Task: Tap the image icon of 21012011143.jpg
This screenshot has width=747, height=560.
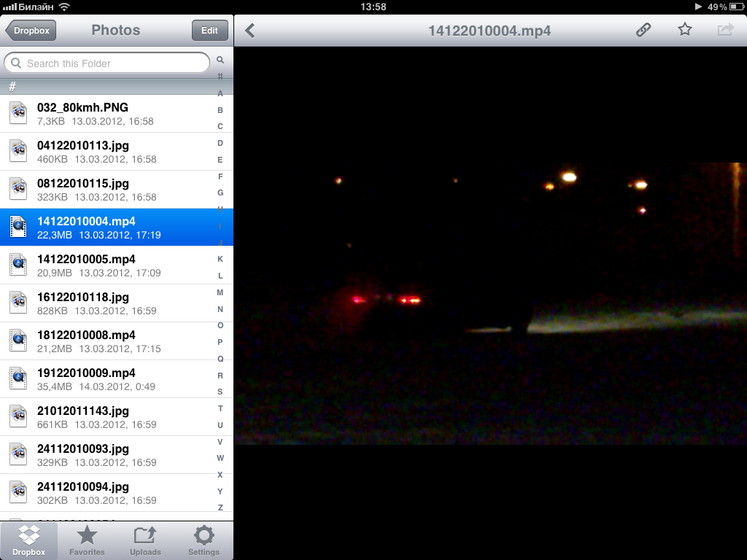Action: (x=18, y=416)
